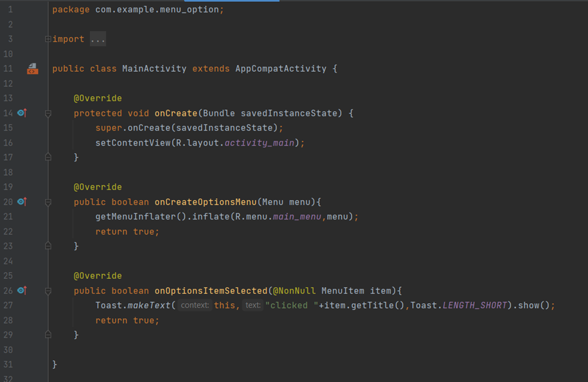Click the "text:" parameter hint
Viewport: 588px width, 382px height.
pos(253,305)
